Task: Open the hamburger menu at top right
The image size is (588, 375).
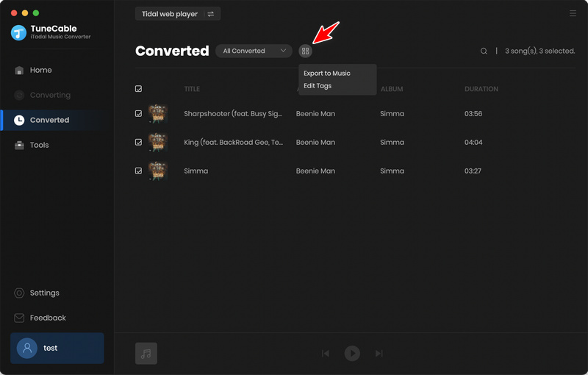Action: [x=573, y=13]
